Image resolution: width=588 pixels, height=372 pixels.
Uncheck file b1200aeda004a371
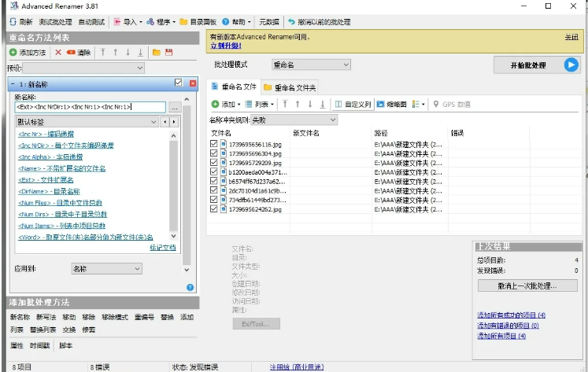tap(214, 171)
